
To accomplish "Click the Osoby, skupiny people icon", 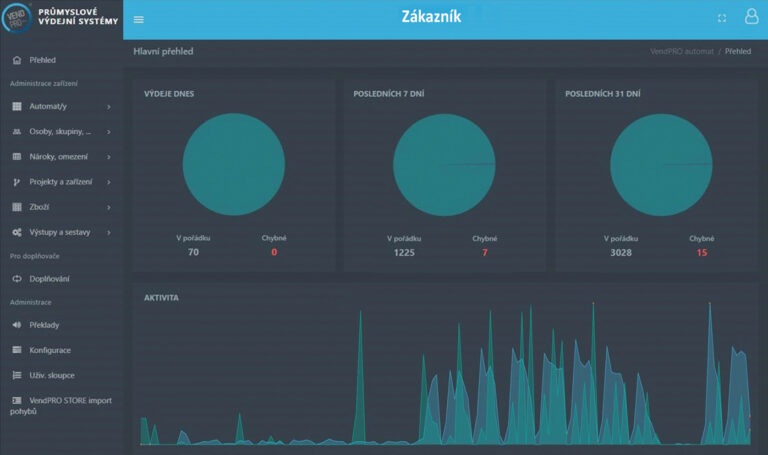I will 17,131.
